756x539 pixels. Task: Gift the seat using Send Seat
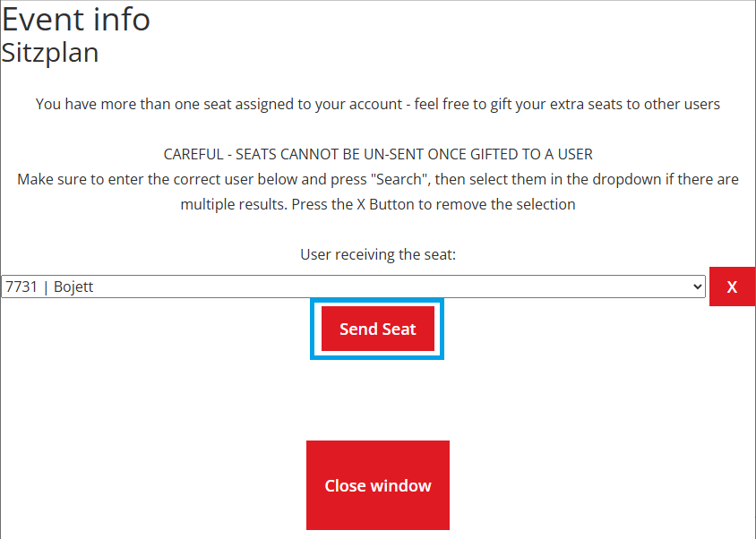pyautogui.click(x=377, y=329)
